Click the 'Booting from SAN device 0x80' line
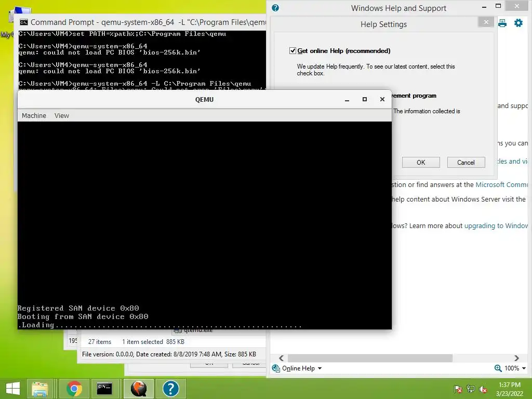The image size is (532, 399). tap(83, 316)
